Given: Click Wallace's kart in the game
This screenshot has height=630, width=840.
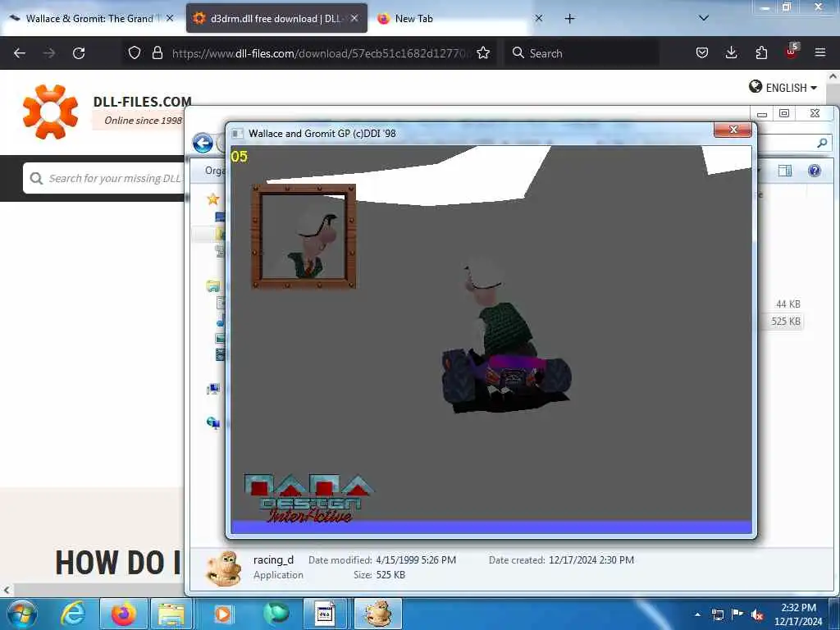Looking at the screenshot, I should (x=507, y=379).
